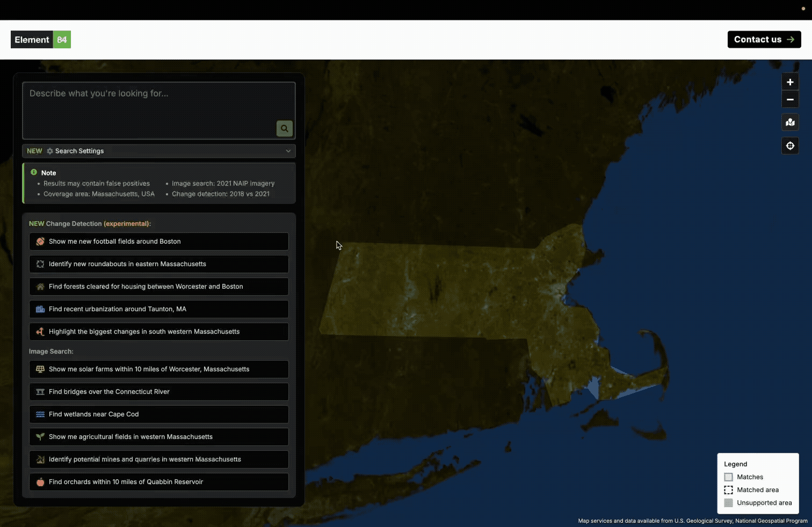Expand the Search Settings panel chevron
The width and height of the screenshot is (812, 527).
click(x=288, y=151)
